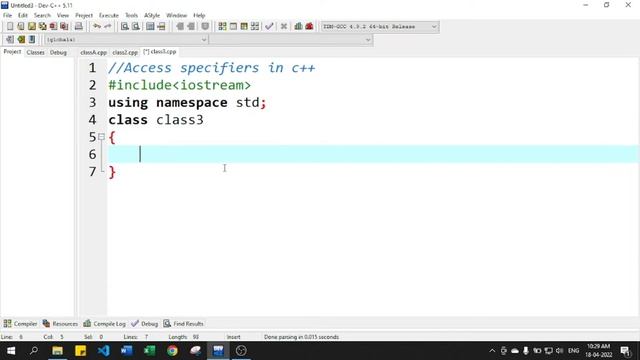Click the Toggle Bookmarks toolbar icon

[10, 40]
